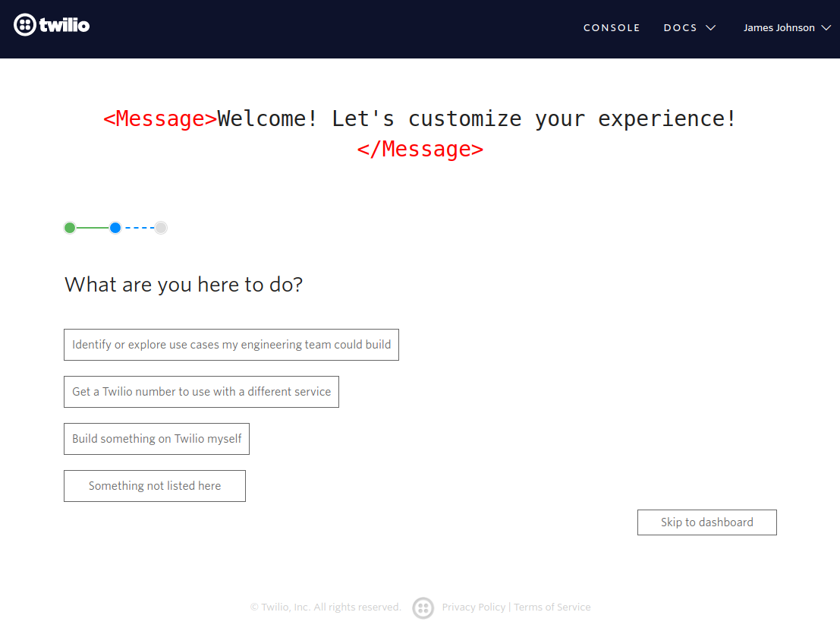Open the CONSOLE menu item

[x=612, y=28]
